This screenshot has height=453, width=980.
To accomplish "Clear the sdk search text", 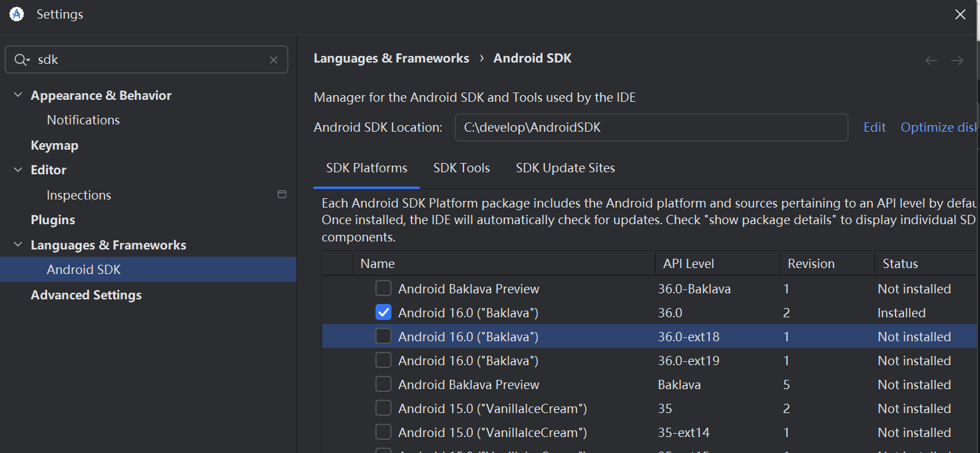I will (x=274, y=60).
